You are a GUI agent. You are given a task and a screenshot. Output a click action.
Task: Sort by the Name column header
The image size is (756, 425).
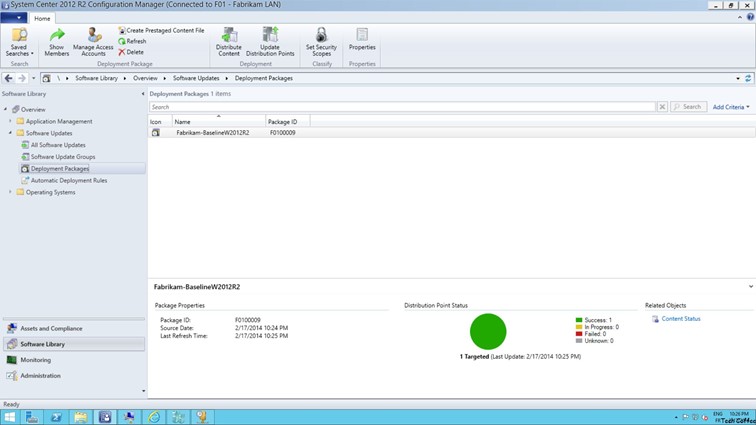[218, 122]
